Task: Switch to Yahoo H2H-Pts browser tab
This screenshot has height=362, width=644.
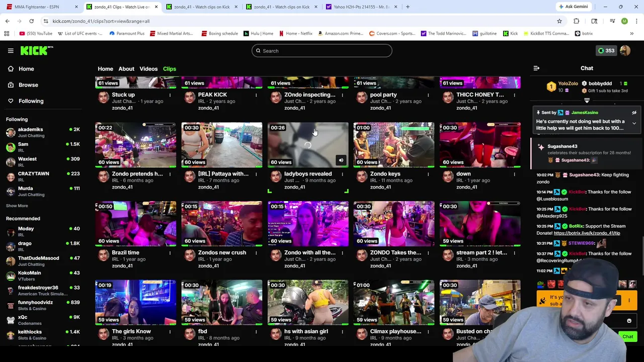Action: coord(361,7)
